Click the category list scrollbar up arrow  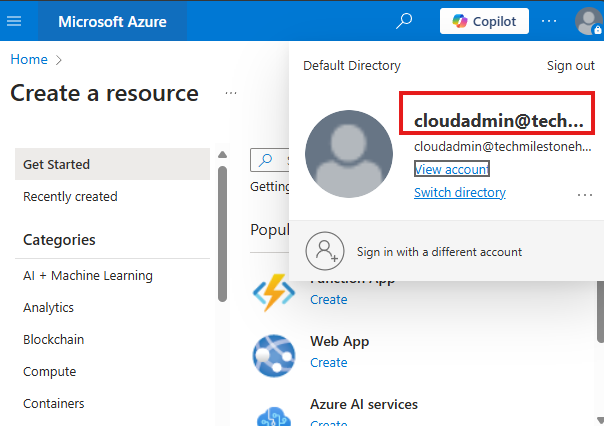tap(222, 155)
